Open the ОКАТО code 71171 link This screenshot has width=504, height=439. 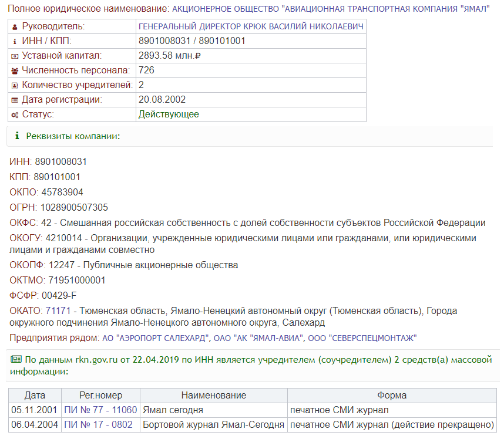pyautogui.click(x=58, y=311)
